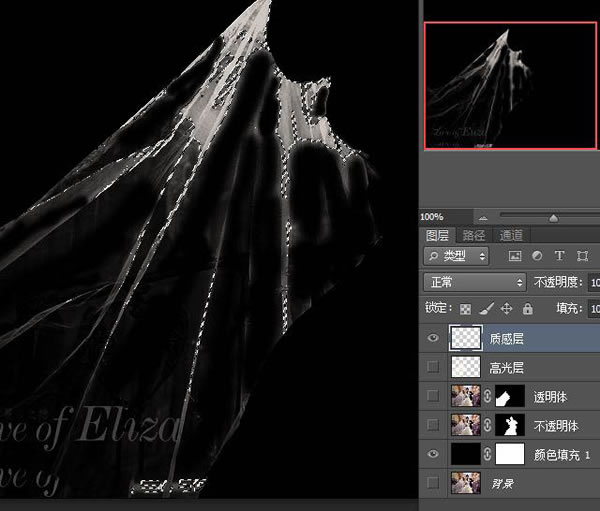The width and height of the screenshot is (600, 511).
Task: Click the 不透明度 opacity value field
Action: pyautogui.click(x=594, y=282)
